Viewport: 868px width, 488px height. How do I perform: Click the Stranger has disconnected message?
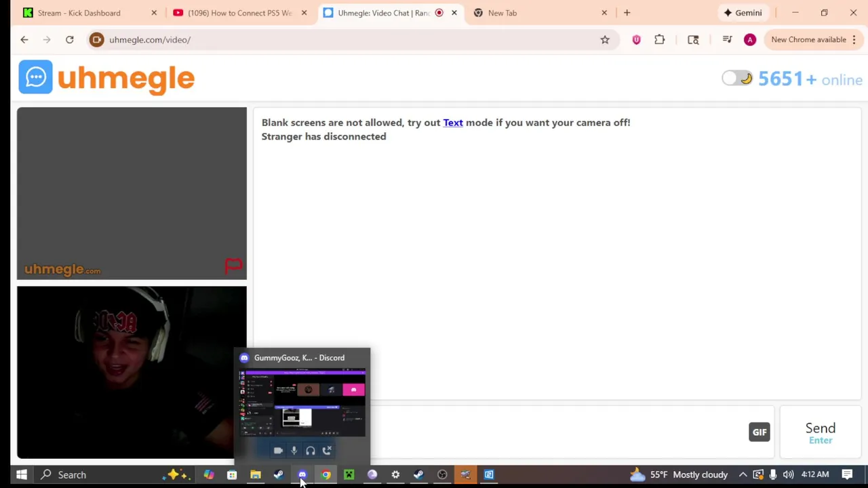[x=323, y=137]
